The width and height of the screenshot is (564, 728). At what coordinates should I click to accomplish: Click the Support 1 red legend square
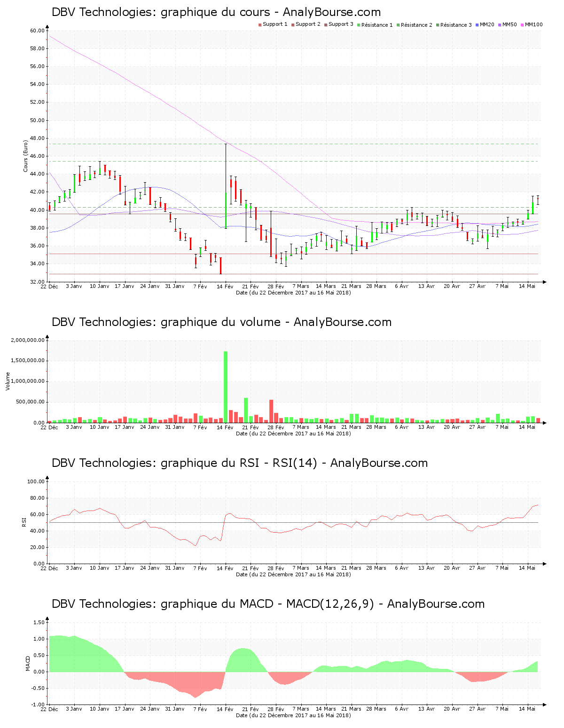click(260, 25)
